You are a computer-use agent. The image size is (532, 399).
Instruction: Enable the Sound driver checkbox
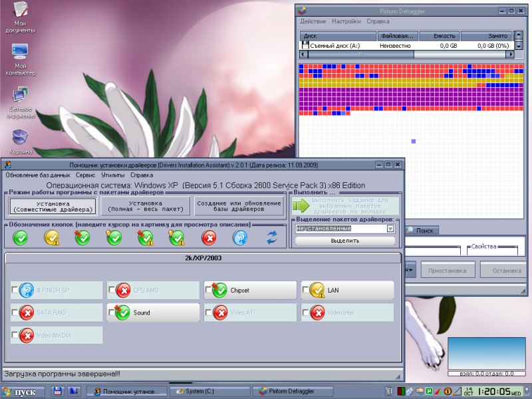(111, 313)
